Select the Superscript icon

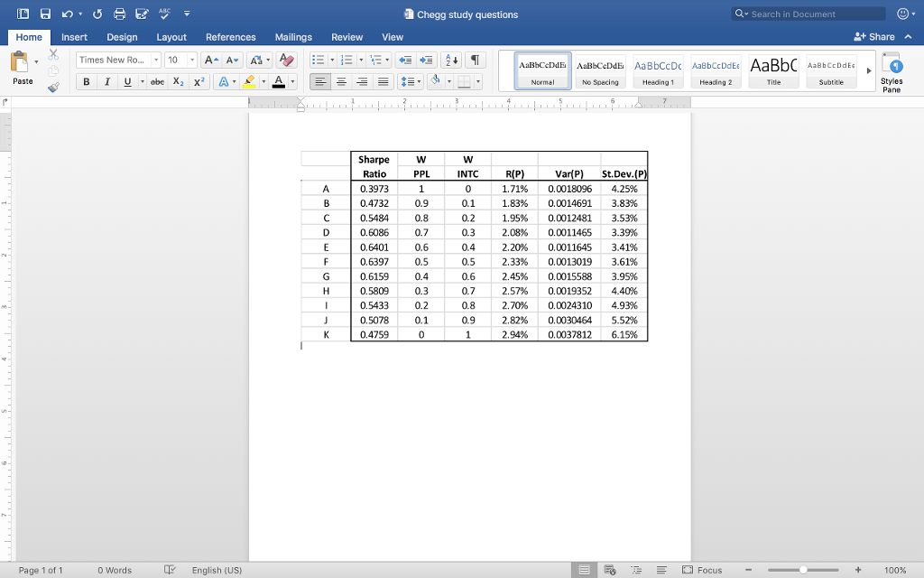199,80
